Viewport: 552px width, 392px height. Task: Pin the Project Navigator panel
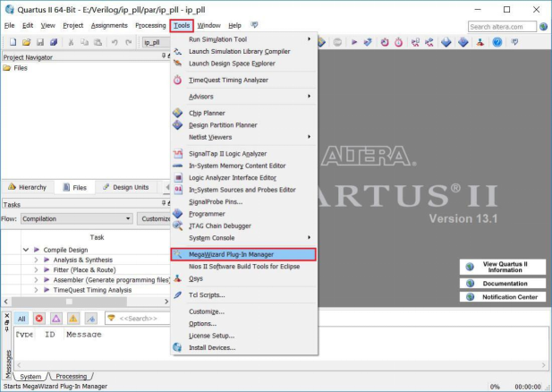tap(164, 55)
